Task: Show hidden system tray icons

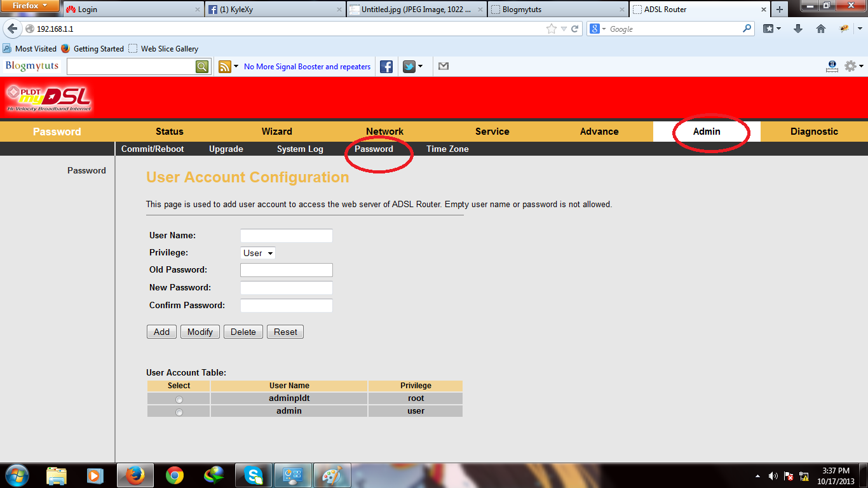Action: point(757,476)
